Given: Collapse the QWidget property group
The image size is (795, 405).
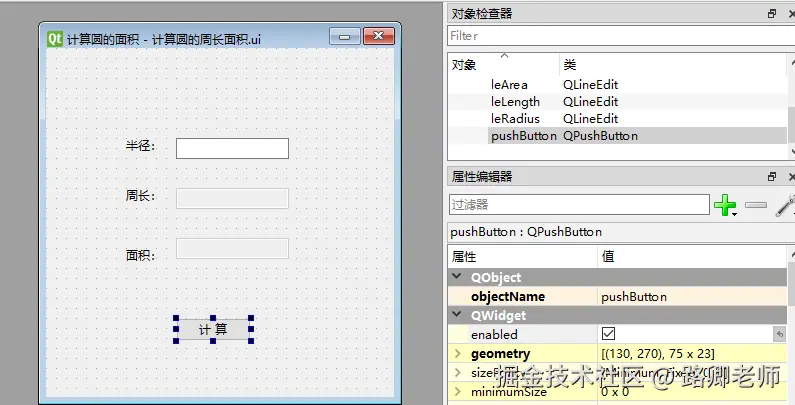Looking at the screenshot, I should pos(457,315).
